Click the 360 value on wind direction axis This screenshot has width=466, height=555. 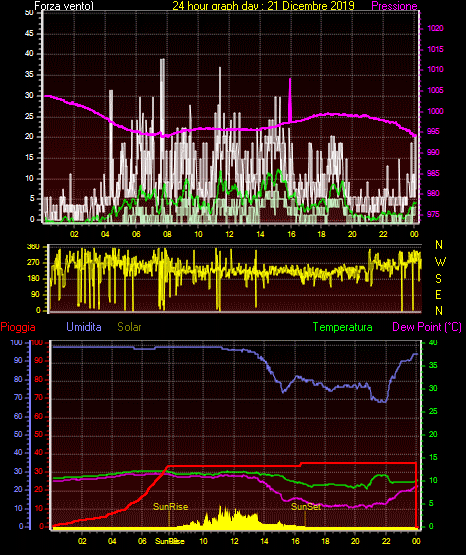(33, 247)
